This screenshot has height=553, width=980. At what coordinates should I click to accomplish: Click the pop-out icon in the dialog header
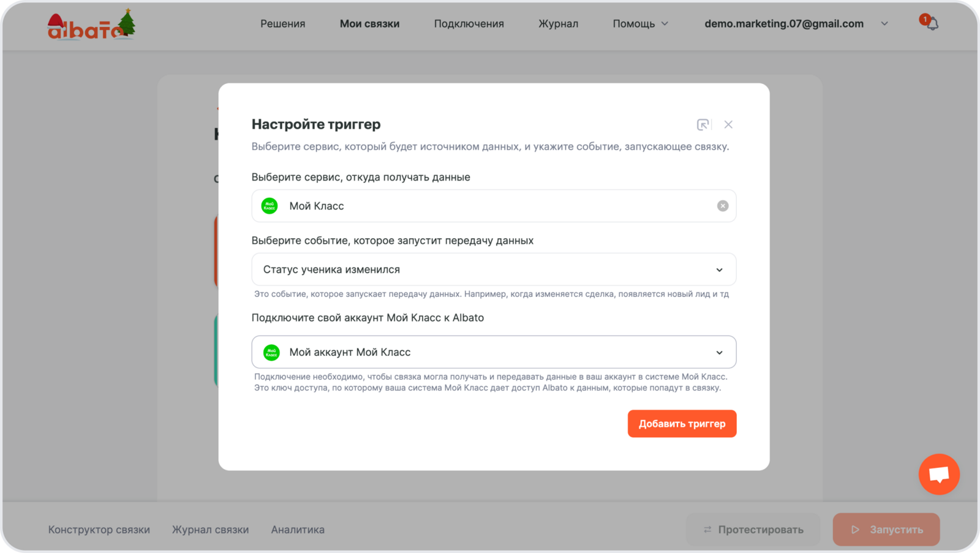[x=703, y=124]
